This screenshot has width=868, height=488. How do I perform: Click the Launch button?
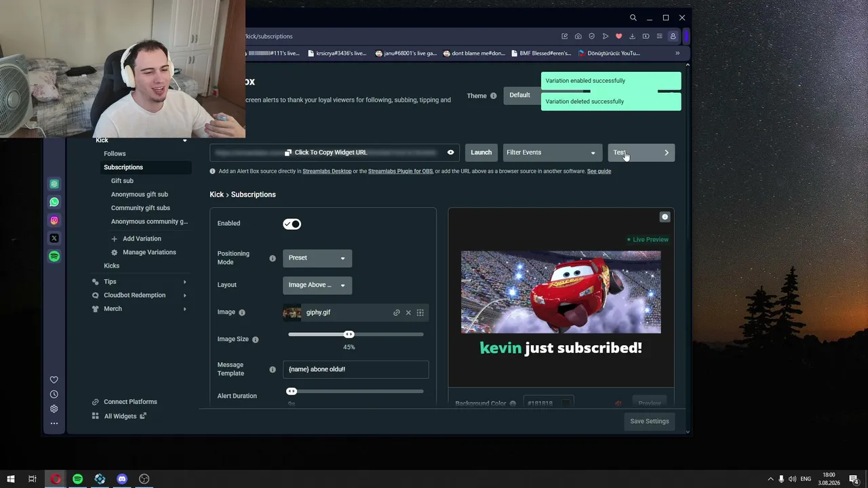pyautogui.click(x=481, y=152)
